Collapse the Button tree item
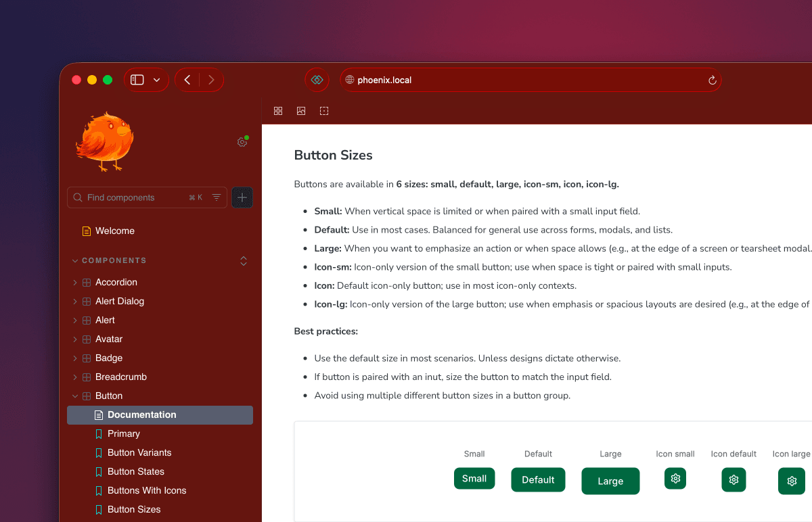The height and width of the screenshot is (522, 812). pos(75,396)
